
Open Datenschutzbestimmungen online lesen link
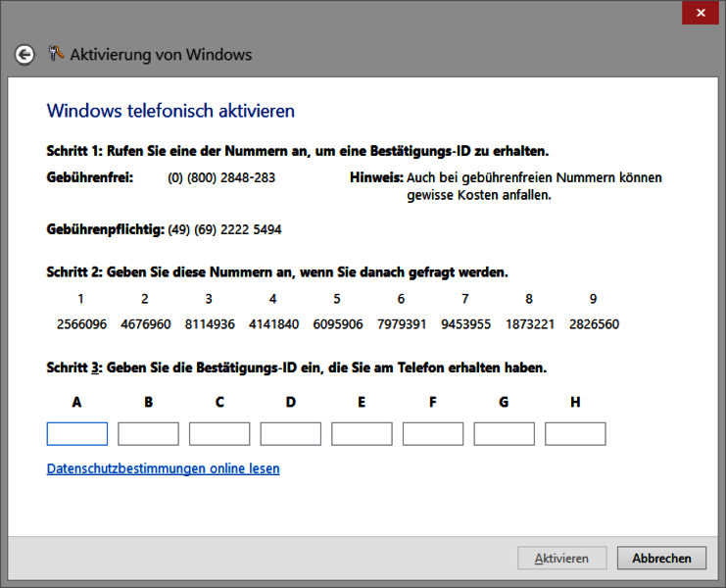(x=163, y=468)
